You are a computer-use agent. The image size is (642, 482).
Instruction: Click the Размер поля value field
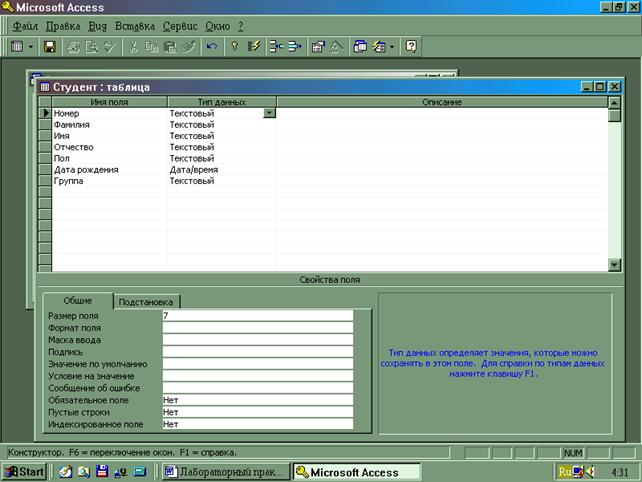257,316
